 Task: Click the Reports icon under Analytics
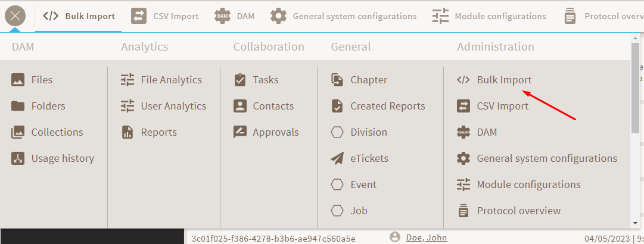(x=127, y=132)
